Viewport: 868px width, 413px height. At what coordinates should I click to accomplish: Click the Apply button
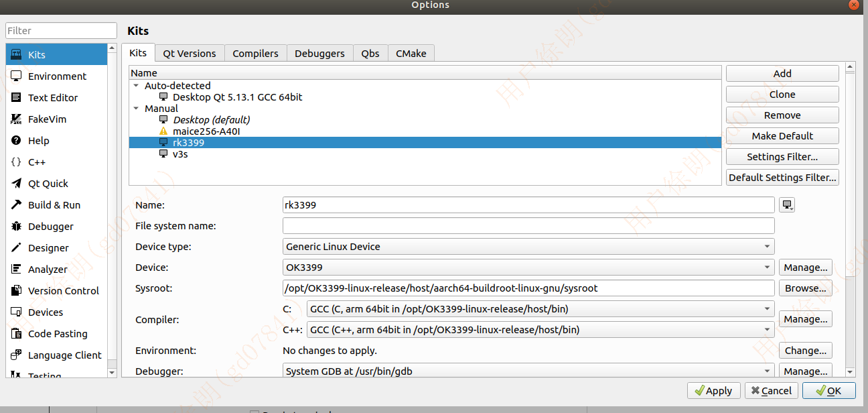[714, 391]
